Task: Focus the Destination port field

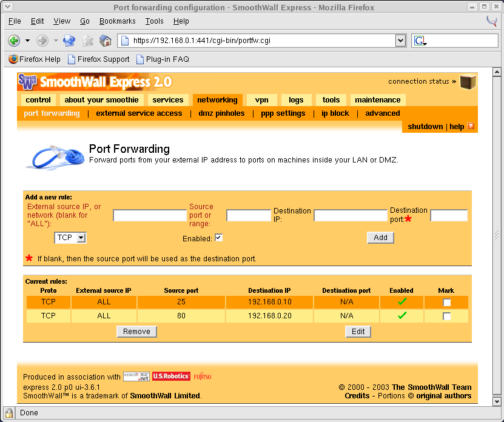Action: pos(449,215)
